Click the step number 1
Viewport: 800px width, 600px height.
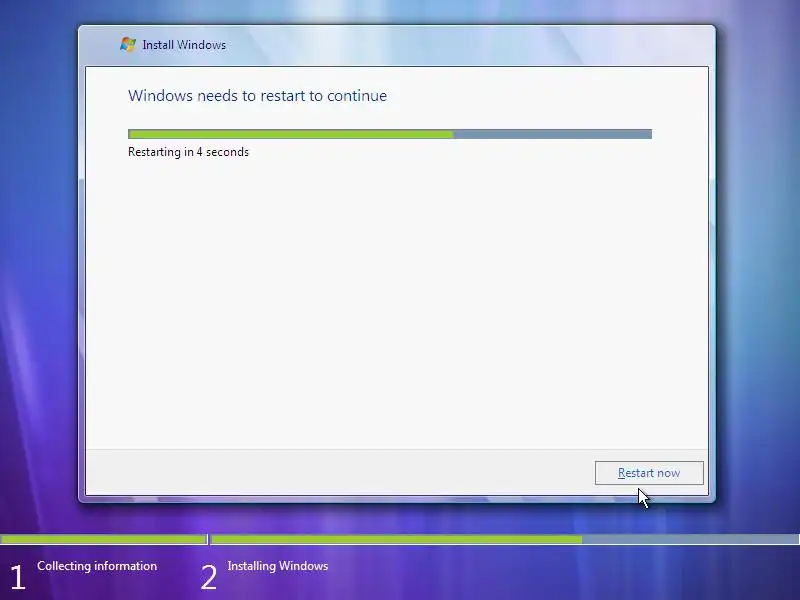(x=17, y=578)
